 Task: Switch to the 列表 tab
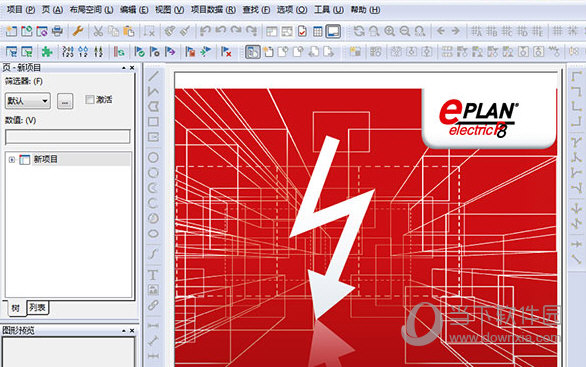(37, 308)
